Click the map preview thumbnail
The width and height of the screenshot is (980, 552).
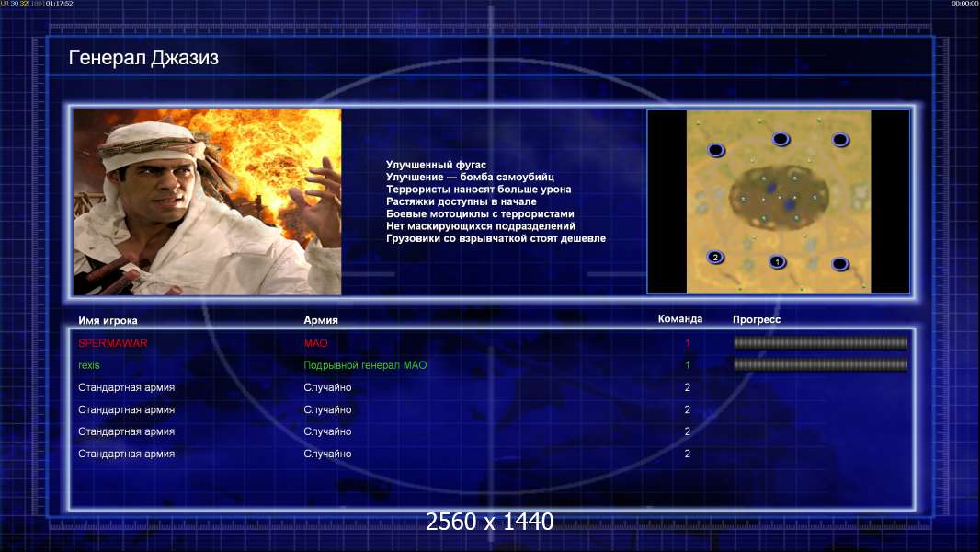[778, 201]
